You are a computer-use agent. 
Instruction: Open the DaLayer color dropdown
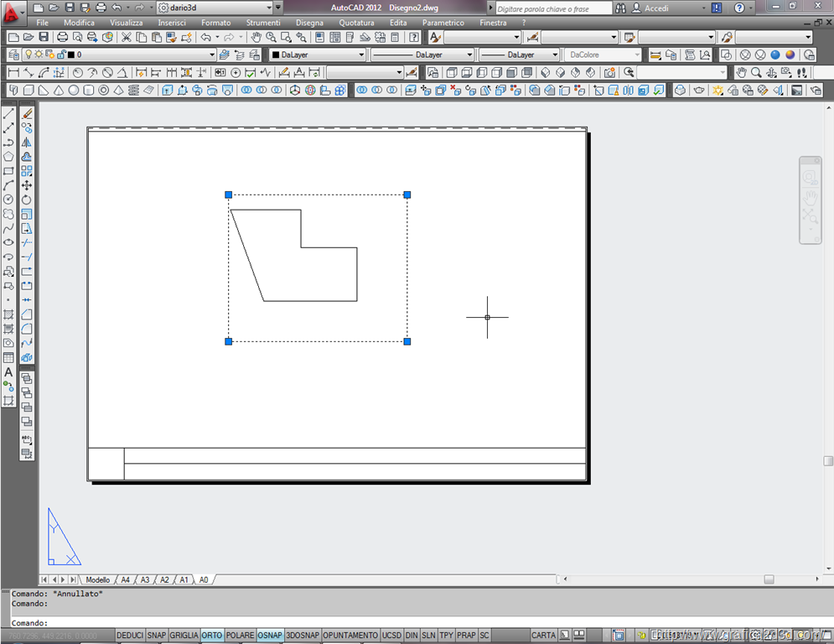[x=319, y=55]
